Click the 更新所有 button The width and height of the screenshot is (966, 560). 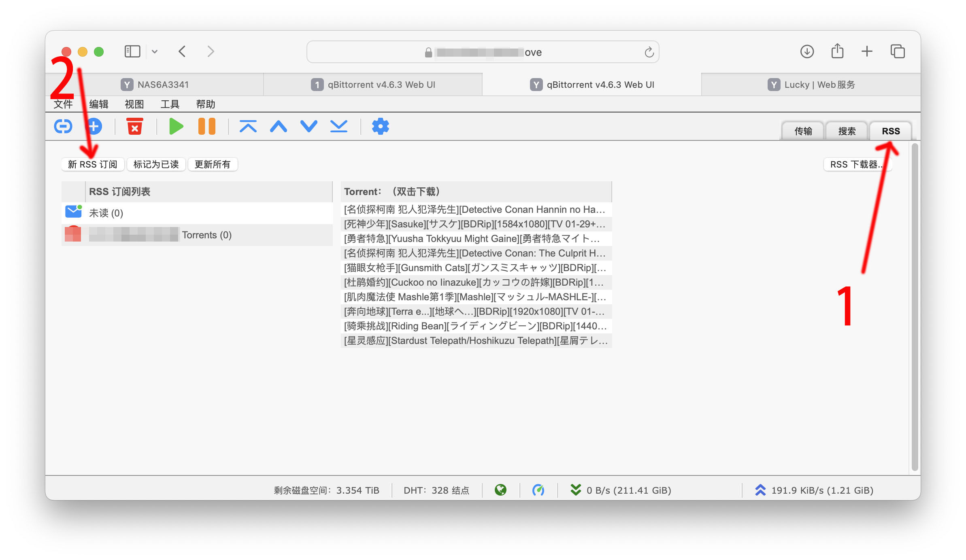(x=212, y=164)
